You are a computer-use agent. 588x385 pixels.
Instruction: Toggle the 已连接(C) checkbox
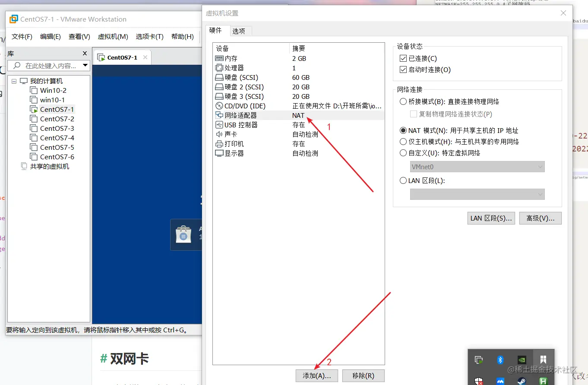[403, 58]
